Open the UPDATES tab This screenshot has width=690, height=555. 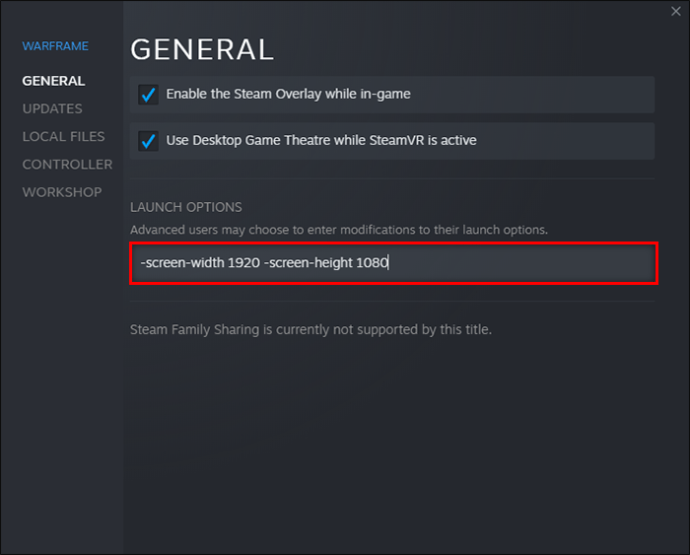pyautogui.click(x=52, y=108)
